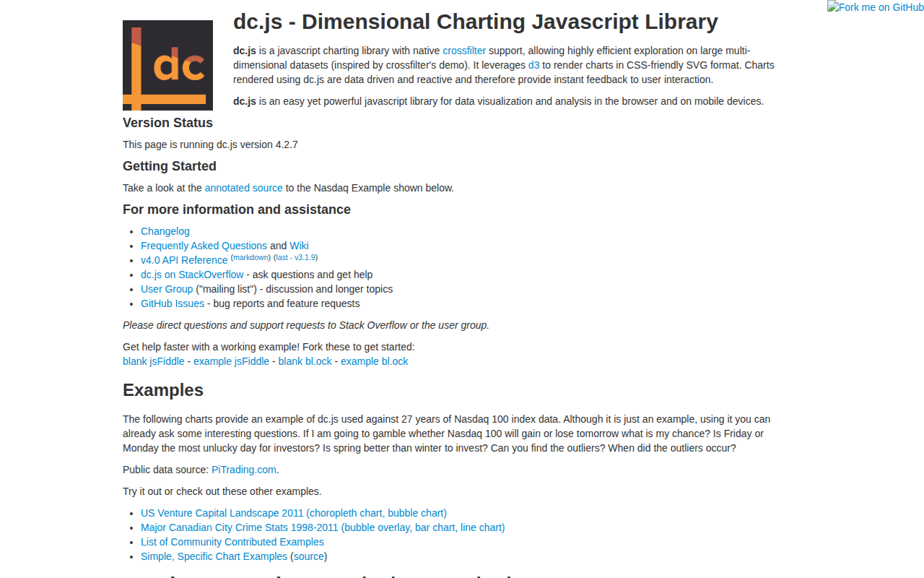Click the source link in parentheses
This screenshot has width=924, height=578.
click(309, 556)
